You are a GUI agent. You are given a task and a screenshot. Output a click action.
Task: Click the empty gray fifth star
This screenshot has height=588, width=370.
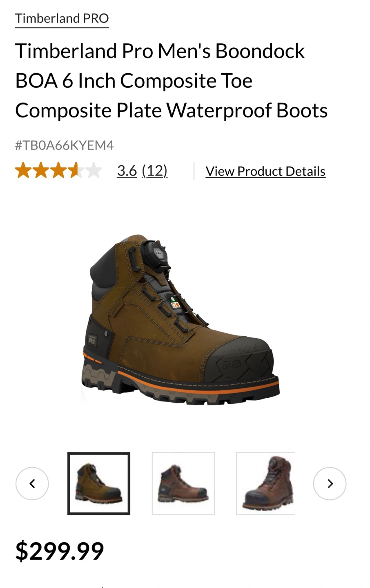94,171
